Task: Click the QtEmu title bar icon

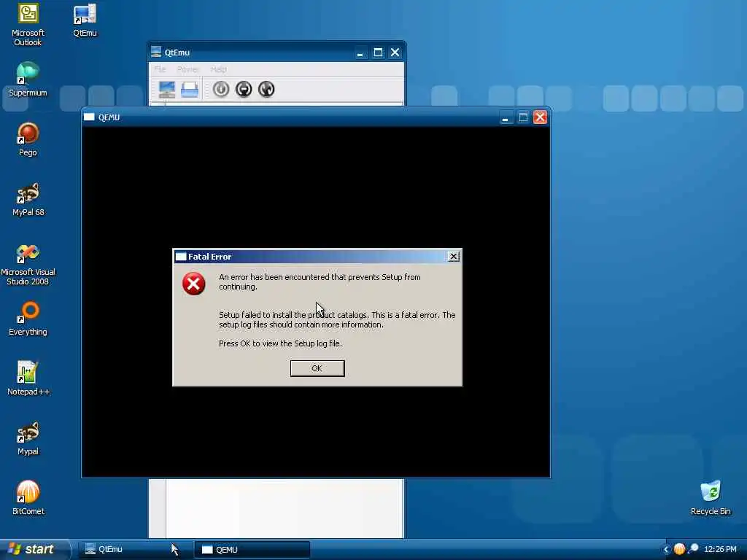Action: 156,52
